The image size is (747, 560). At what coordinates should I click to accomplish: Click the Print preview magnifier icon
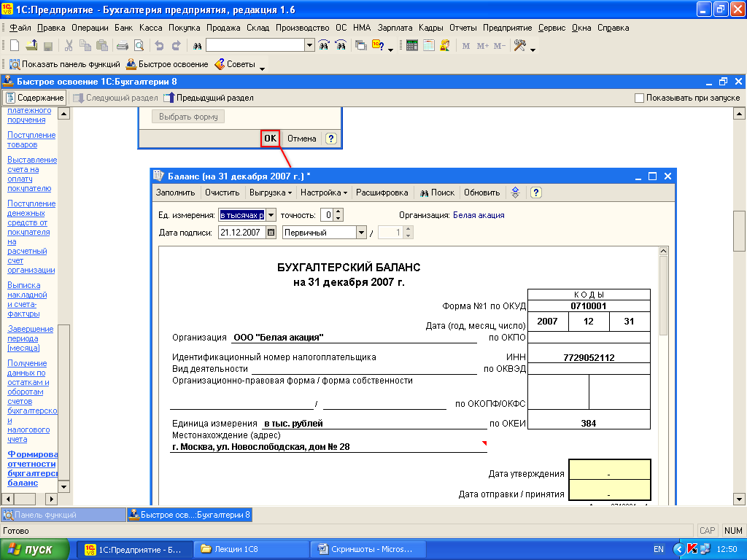[x=139, y=46]
